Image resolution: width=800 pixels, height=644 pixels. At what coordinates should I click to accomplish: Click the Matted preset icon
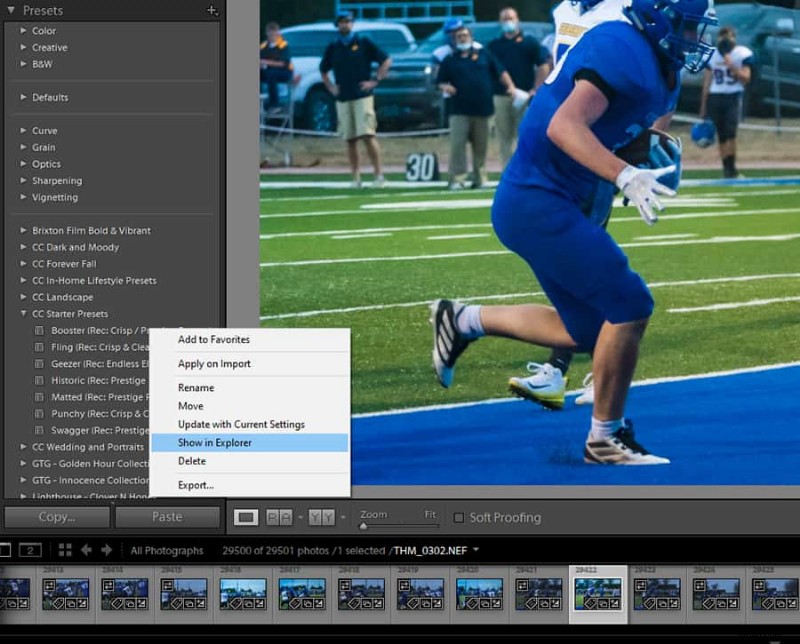point(39,397)
